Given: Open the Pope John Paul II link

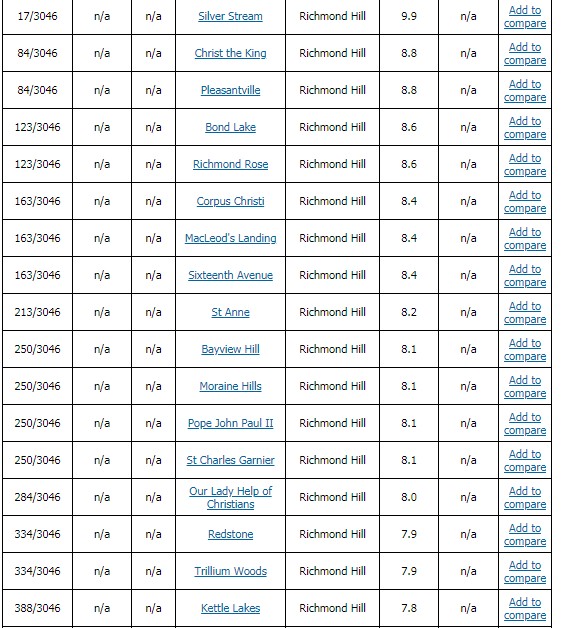Looking at the screenshot, I should [x=230, y=423].
